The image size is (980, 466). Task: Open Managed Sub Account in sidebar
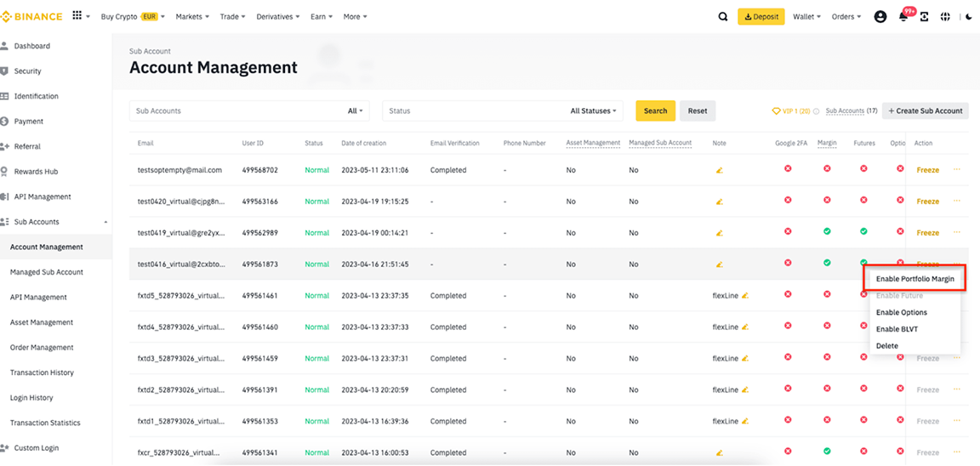[46, 272]
